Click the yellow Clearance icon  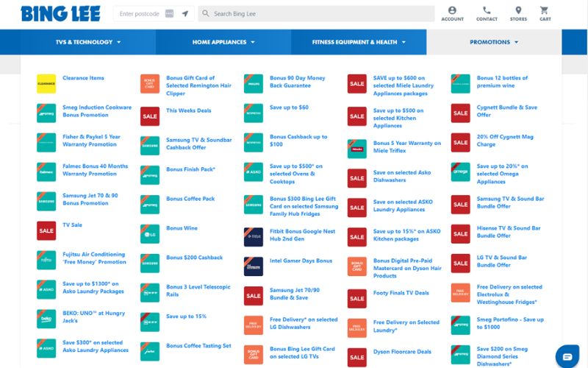pyautogui.click(x=46, y=83)
